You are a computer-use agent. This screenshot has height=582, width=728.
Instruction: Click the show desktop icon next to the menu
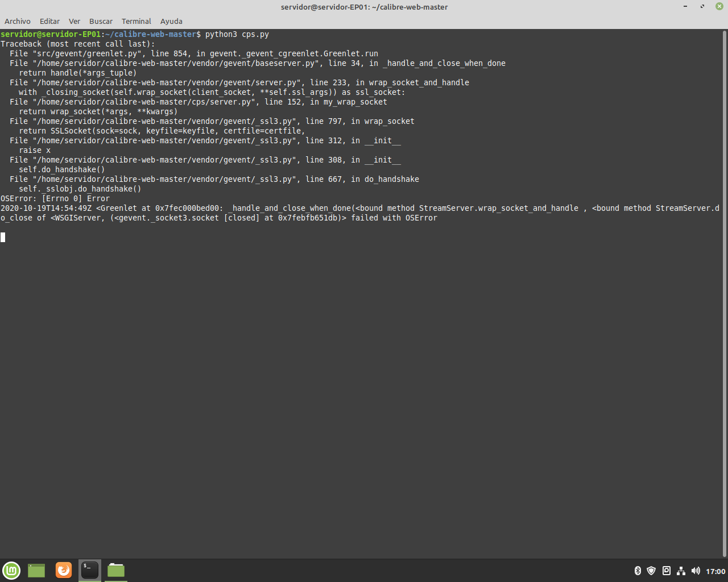(36, 570)
